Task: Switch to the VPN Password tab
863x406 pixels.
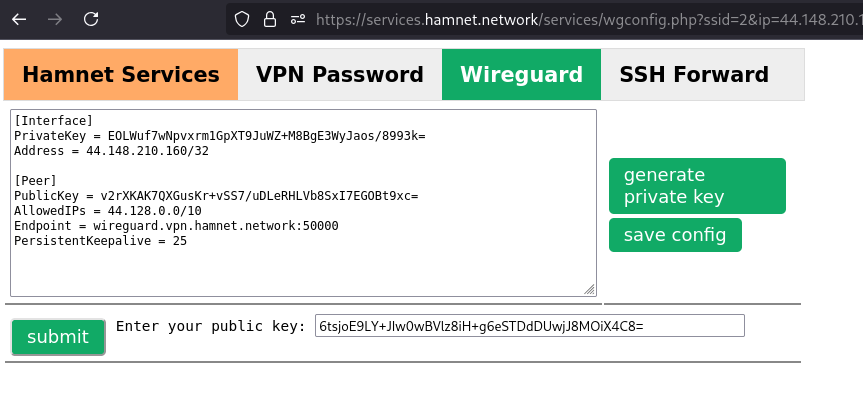Action: (340, 74)
